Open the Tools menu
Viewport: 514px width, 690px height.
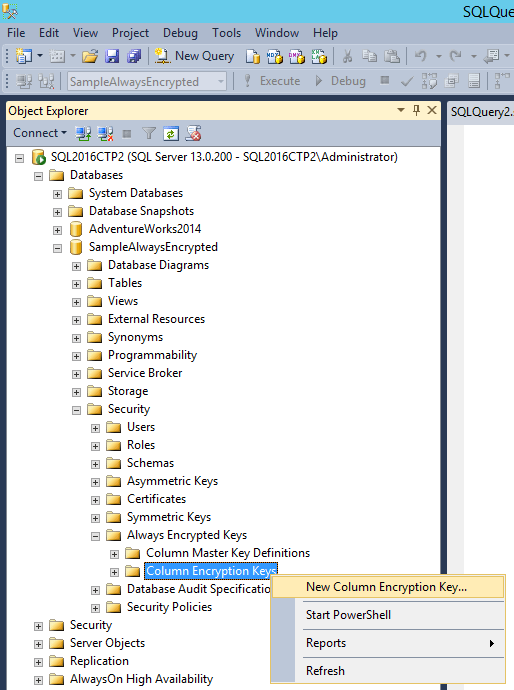(226, 33)
